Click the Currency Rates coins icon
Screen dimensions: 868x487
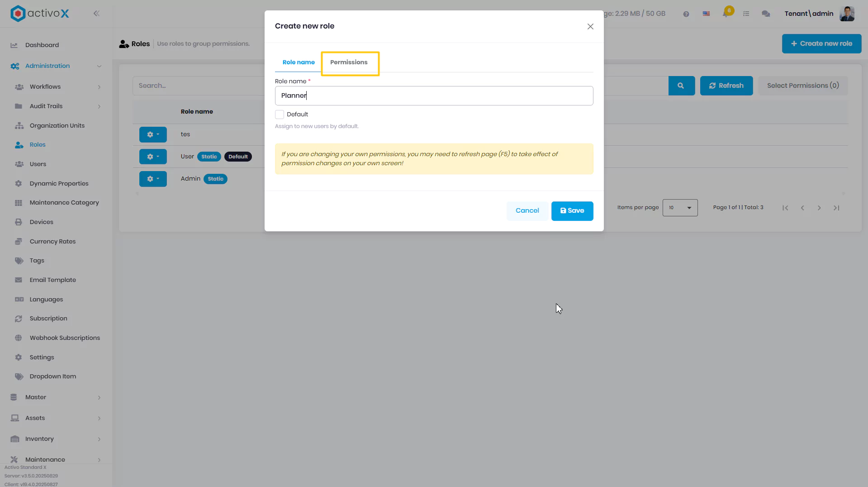pos(19,242)
